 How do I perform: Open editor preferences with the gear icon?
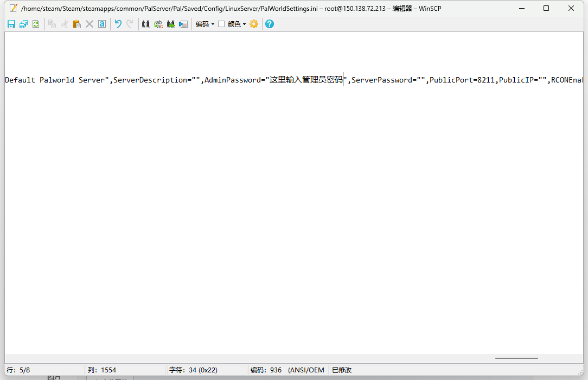254,24
